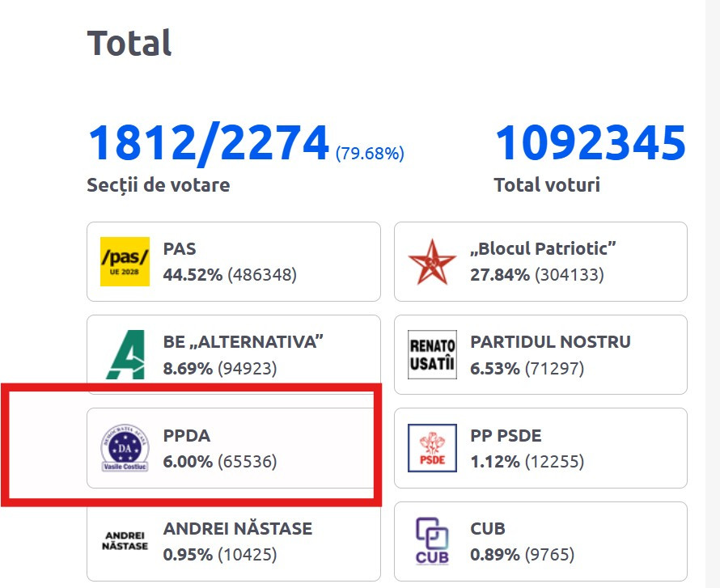The width and height of the screenshot is (720, 588).
Task: Select the red star Blocul Patriotic icon
Action: pyautogui.click(x=431, y=261)
